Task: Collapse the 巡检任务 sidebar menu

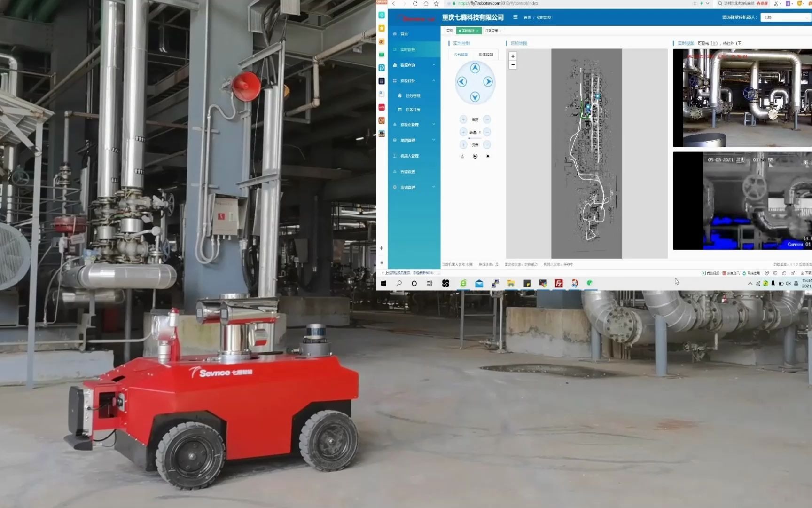Action: 414,81
